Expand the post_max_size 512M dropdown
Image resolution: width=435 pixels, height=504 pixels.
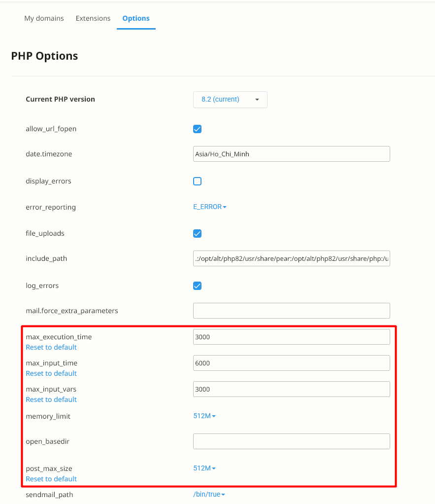click(204, 468)
